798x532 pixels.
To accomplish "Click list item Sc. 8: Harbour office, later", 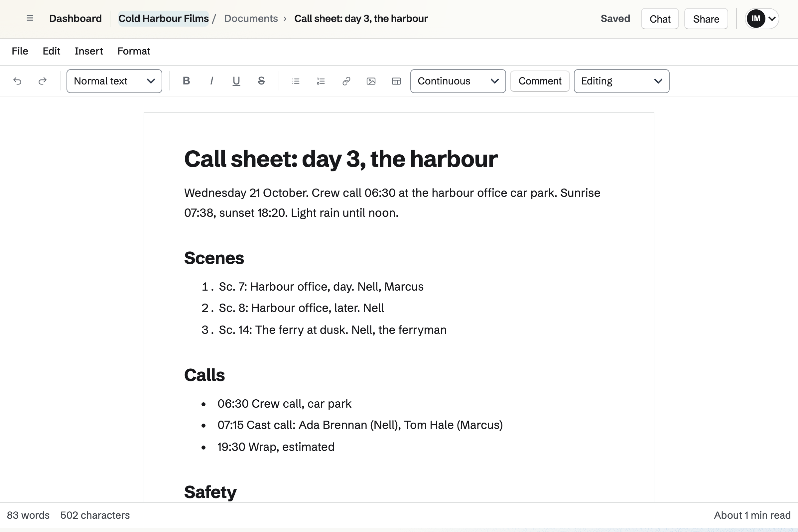I will [x=301, y=308].
